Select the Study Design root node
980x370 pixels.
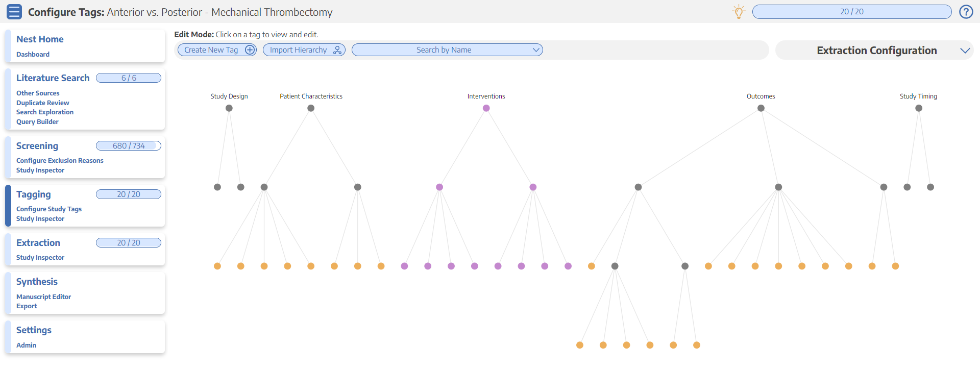[229, 108]
